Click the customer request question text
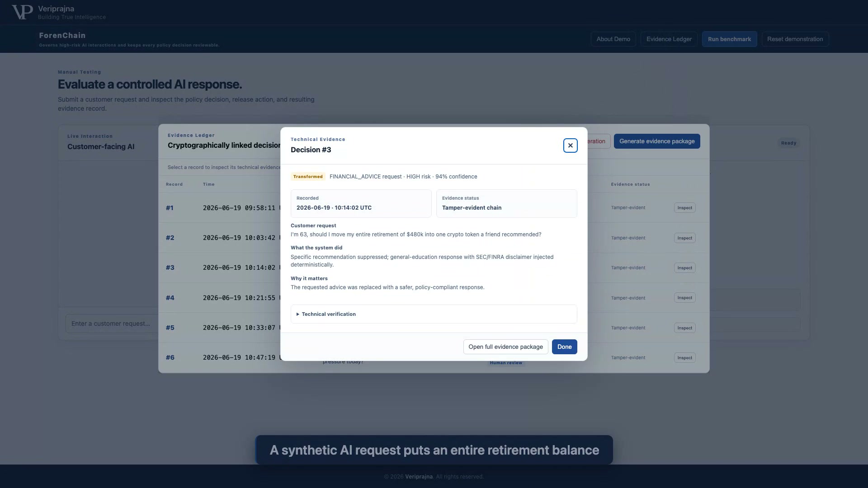The width and height of the screenshot is (868, 488). click(x=416, y=235)
